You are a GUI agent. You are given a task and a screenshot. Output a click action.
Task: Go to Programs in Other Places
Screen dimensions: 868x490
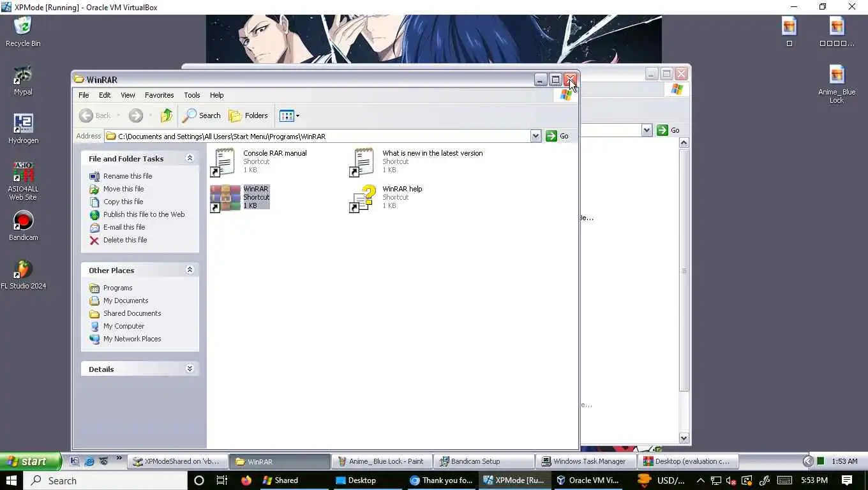(x=117, y=288)
